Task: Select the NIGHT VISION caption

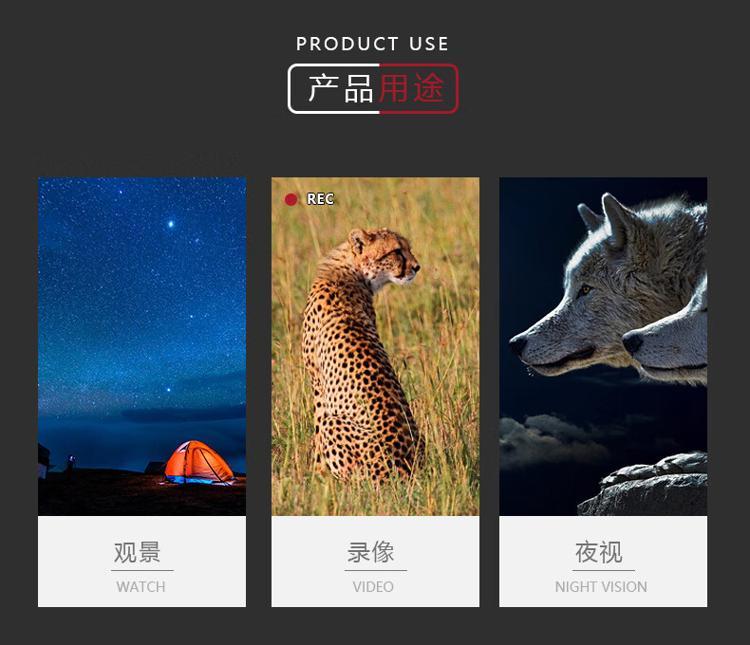Action: point(601,587)
